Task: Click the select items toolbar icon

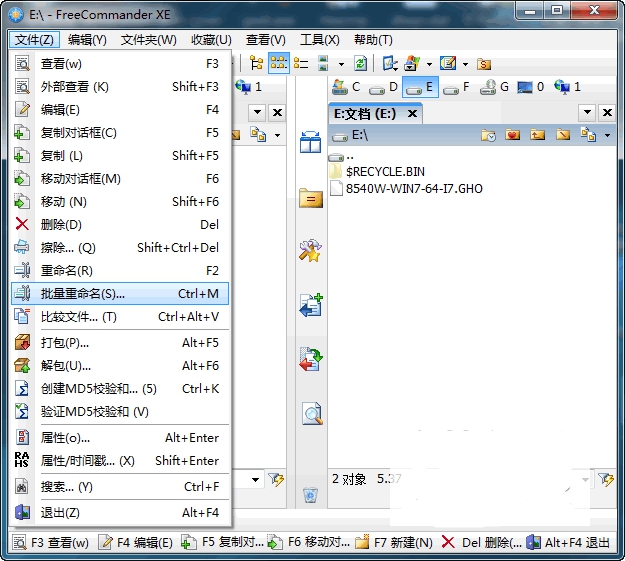Action: coord(389,63)
